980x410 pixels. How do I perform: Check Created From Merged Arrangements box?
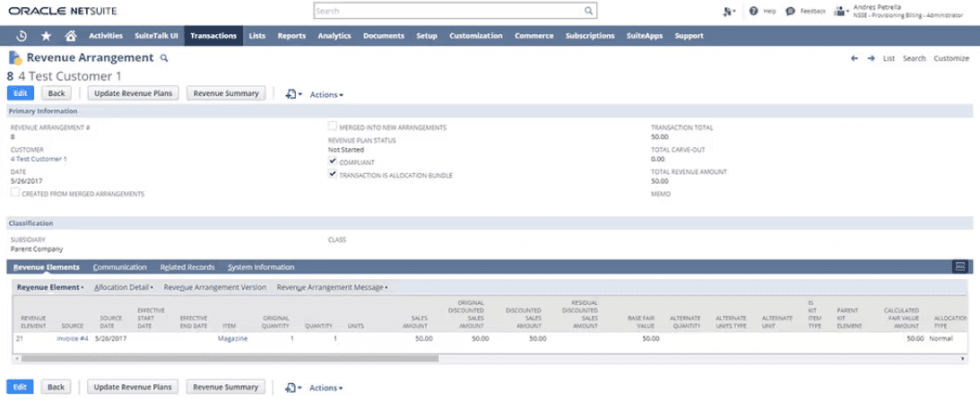(x=14, y=193)
